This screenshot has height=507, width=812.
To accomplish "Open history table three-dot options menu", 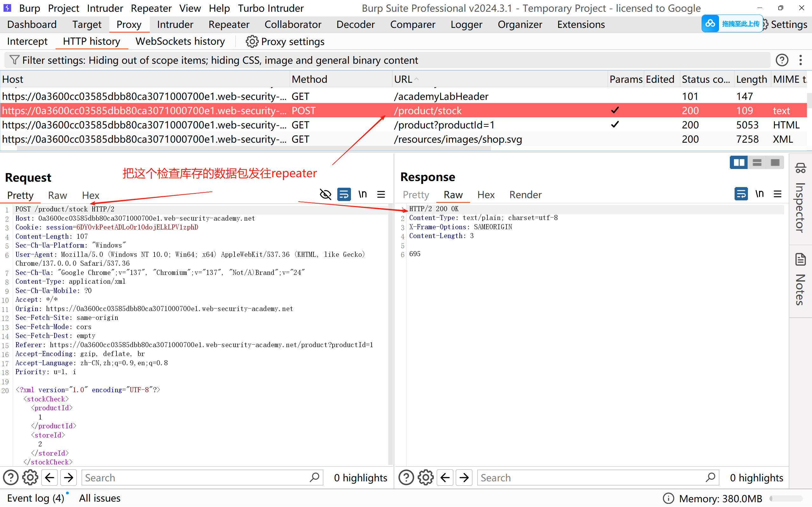I will pos(801,60).
